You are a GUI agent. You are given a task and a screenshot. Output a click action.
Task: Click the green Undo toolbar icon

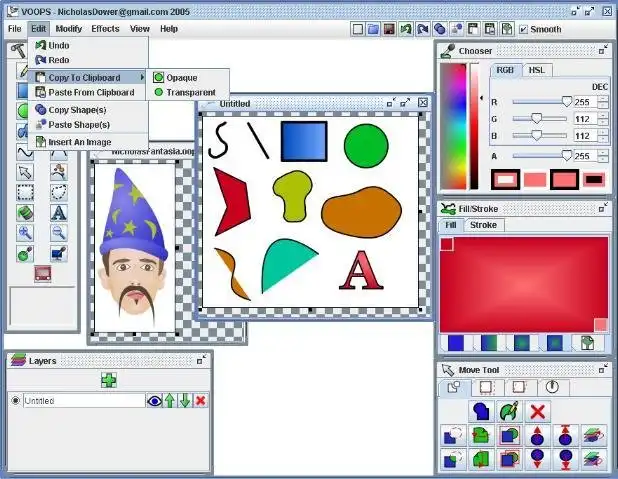406,29
